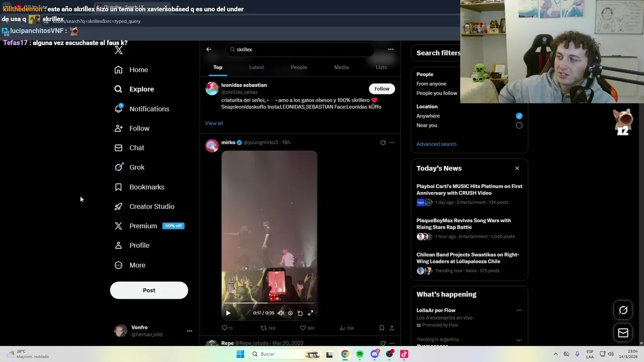Click the Post button
This screenshot has height=362, width=644.
149,290
